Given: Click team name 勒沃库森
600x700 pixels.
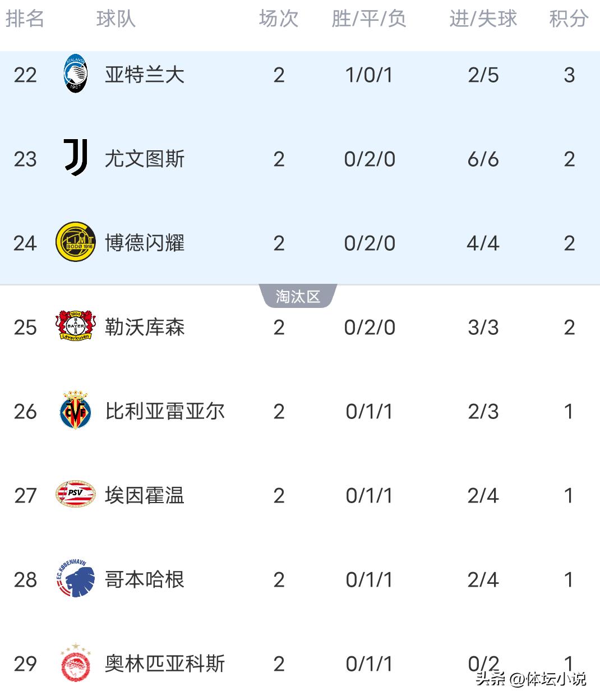Looking at the screenshot, I should coord(145,327).
